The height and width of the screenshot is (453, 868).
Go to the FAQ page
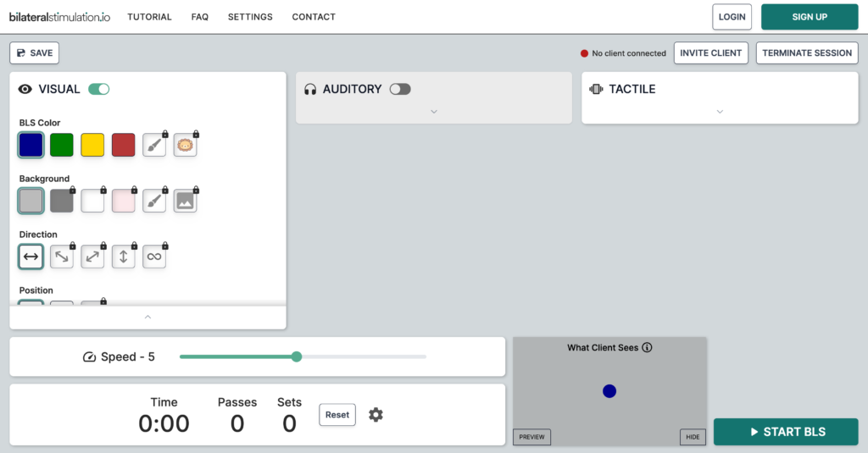click(x=200, y=17)
